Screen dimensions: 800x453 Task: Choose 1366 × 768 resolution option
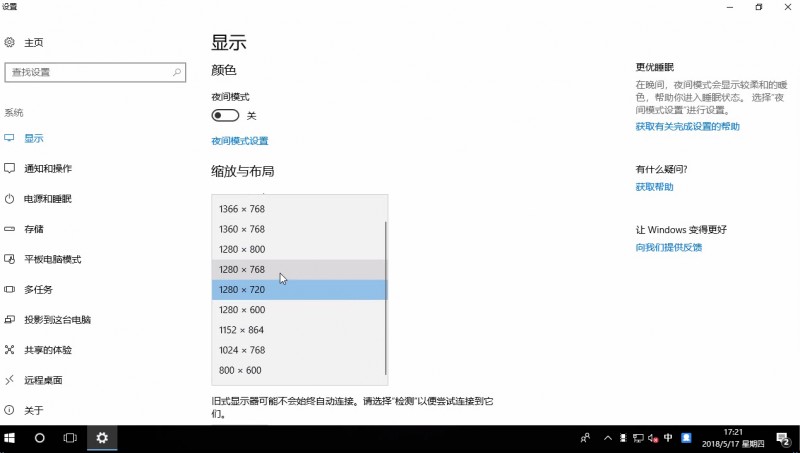tap(299, 209)
